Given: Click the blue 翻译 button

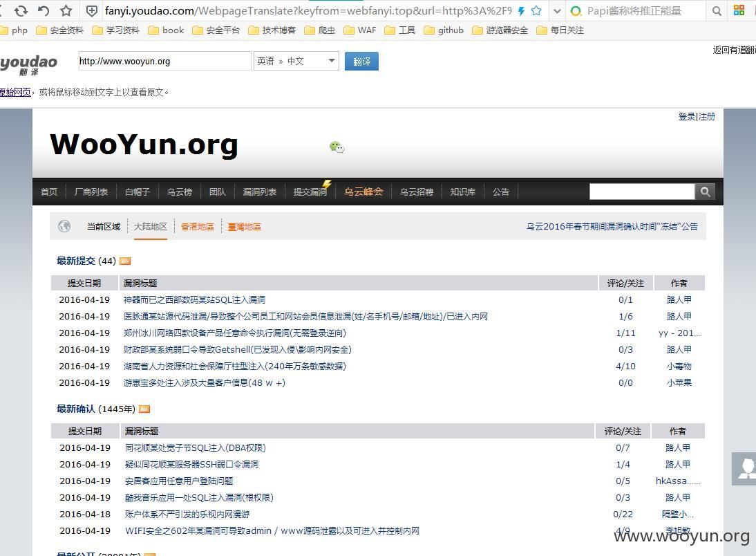Looking at the screenshot, I should [x=361, y=62].
